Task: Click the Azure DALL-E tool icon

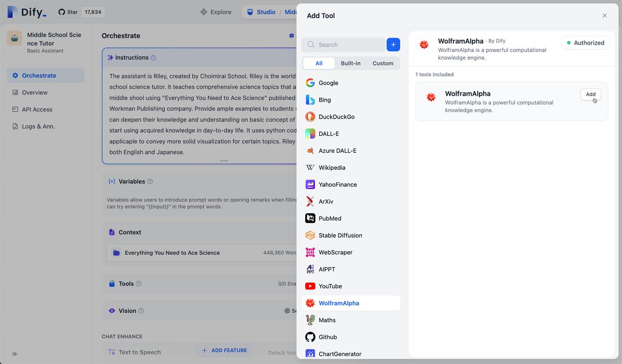Action: coord(310,151)
